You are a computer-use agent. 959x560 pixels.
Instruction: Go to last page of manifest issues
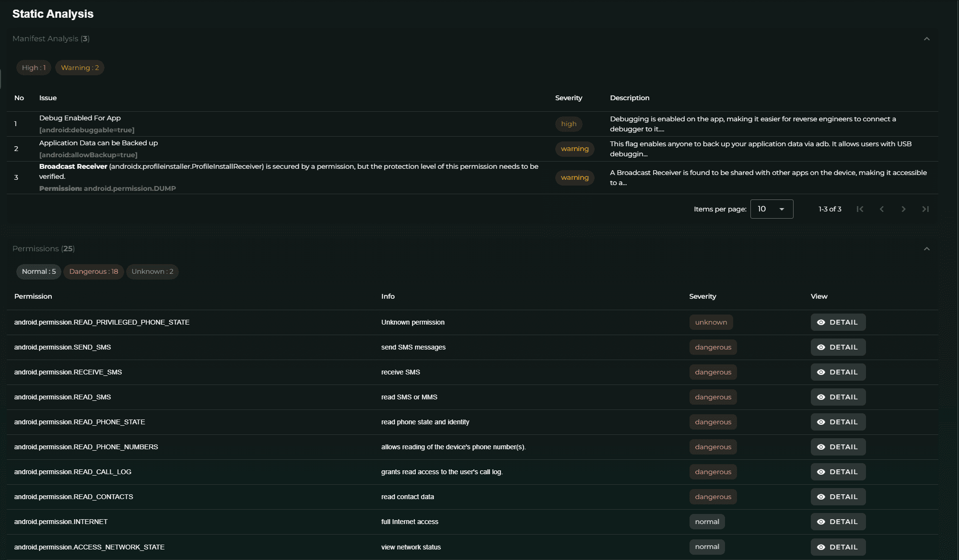coord(925,209)
